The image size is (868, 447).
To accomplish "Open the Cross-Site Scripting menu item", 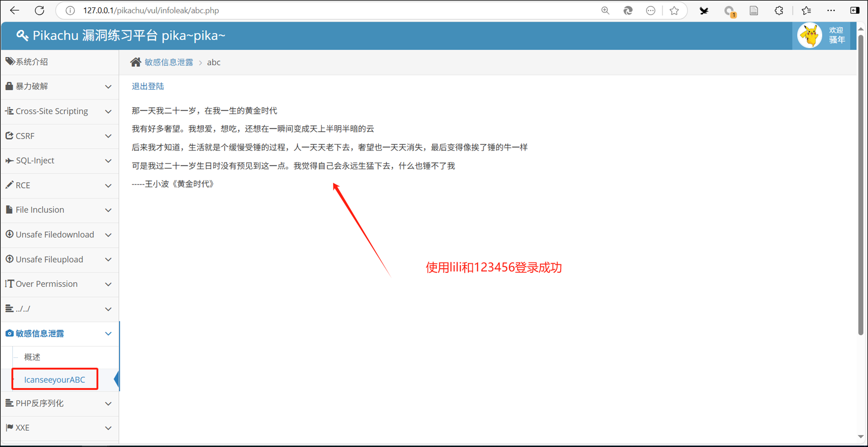I will pos(60,111).
